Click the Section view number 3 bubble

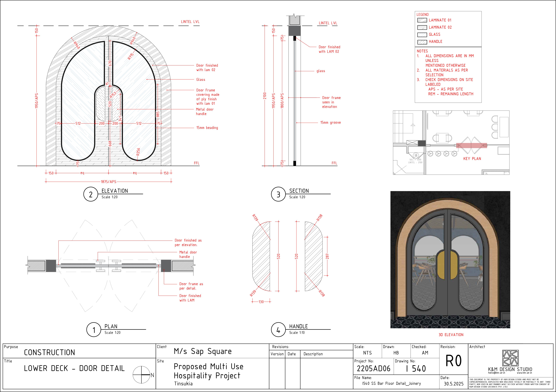tap(278, 194)
